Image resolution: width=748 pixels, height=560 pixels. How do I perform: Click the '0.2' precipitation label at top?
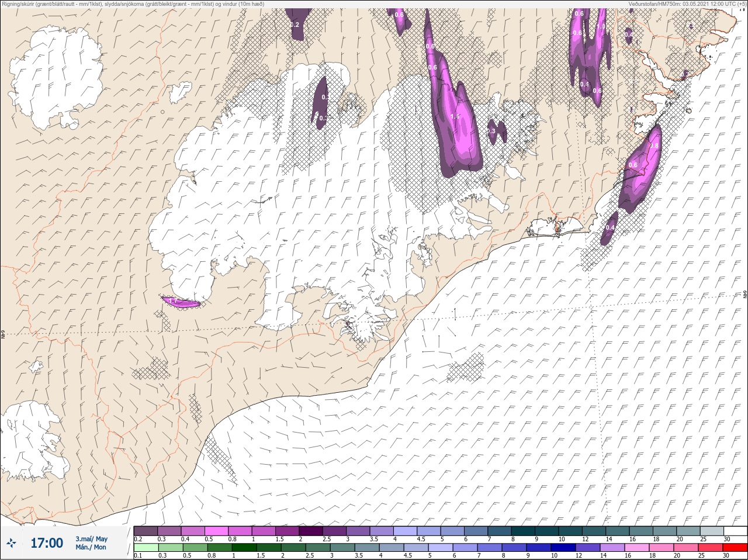coord(295,25)
